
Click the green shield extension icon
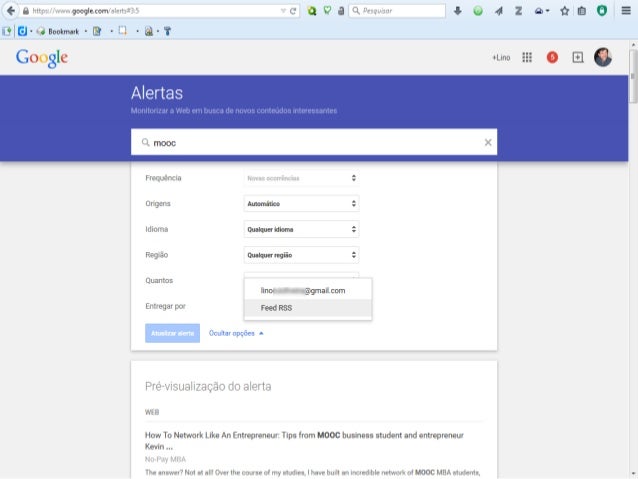tap(602, 11)
